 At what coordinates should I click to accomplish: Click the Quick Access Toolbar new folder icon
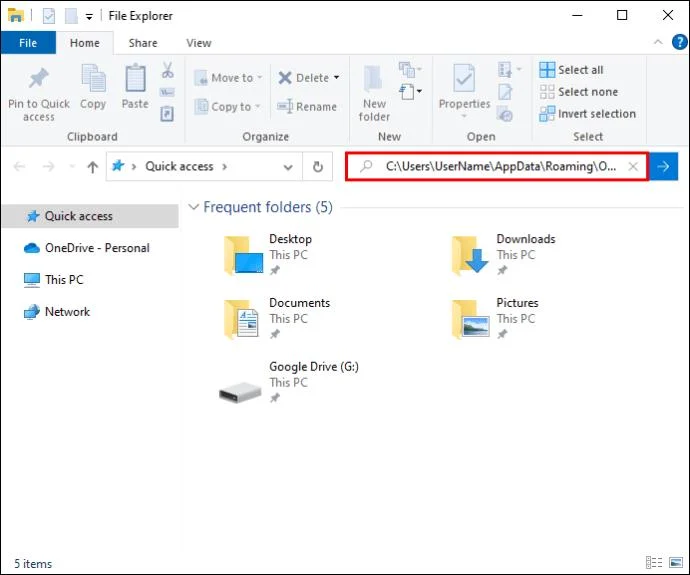(71, 16)
